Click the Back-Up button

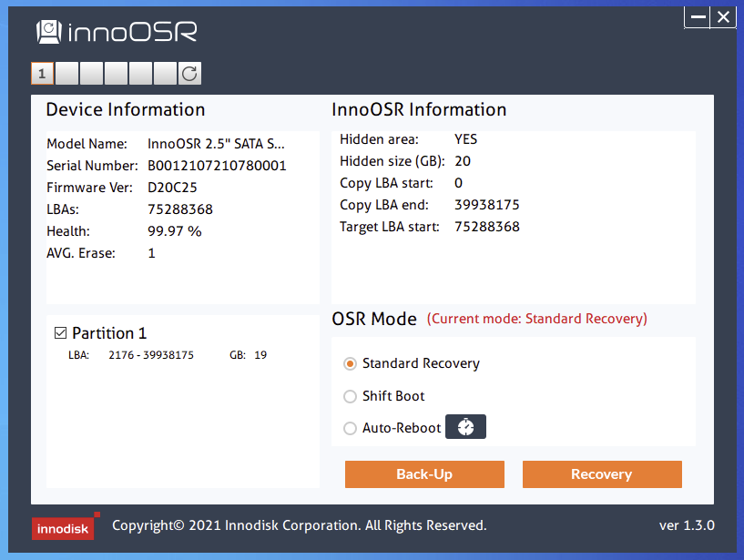coord(424,474)
